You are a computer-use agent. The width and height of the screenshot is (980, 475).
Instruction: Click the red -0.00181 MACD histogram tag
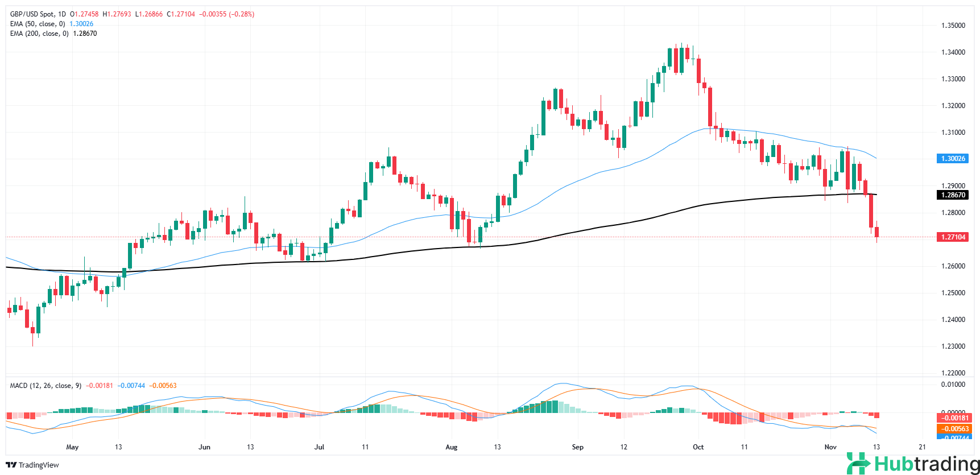click(x=952, y=418)
